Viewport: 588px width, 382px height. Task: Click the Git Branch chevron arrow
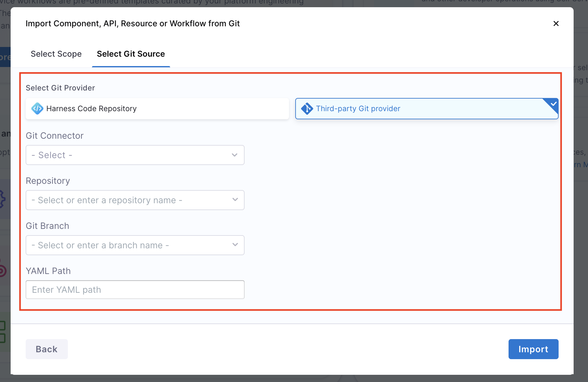click(235, 245)
